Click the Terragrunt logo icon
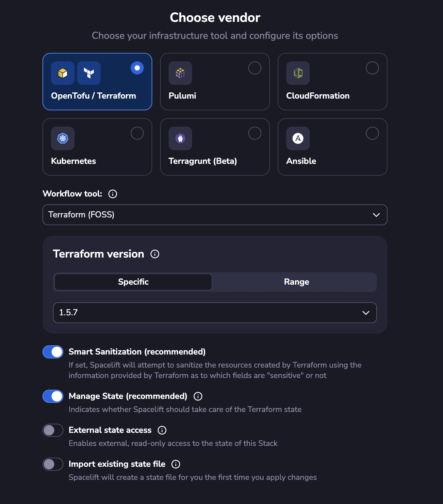 180,138
